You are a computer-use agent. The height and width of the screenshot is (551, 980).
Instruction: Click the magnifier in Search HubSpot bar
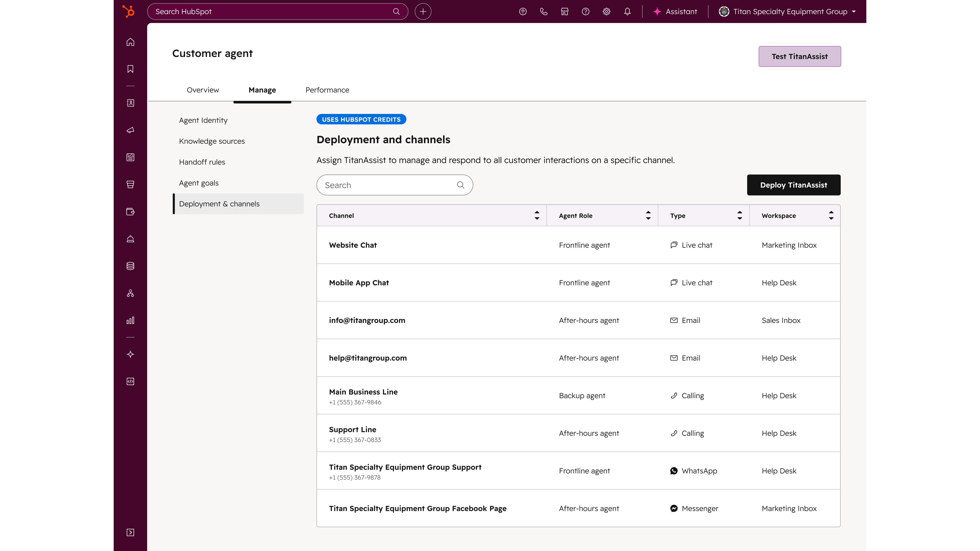(396, 11)
